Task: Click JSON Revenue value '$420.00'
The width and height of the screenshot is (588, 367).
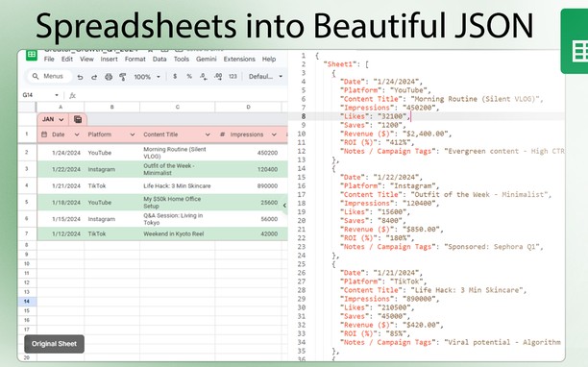Action: 421,325
